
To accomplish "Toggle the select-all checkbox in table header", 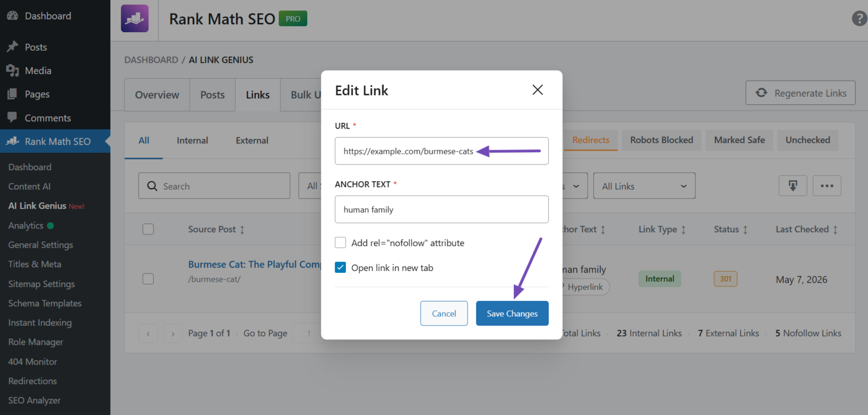I will 148,229.
